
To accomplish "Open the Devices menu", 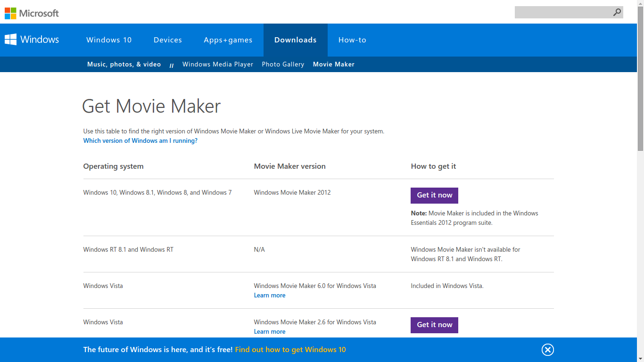I will [x=168, y=40].
